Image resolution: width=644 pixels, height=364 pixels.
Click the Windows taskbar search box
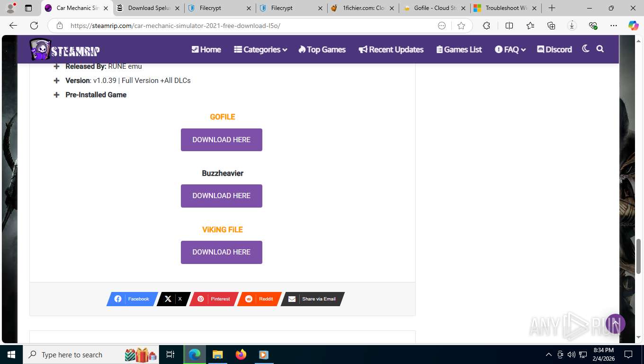[91, 355]
